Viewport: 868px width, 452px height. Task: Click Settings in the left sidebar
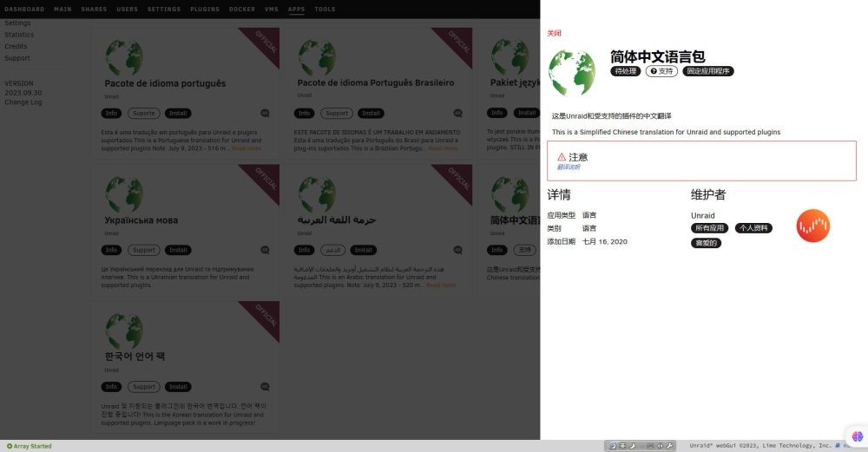pos(17,23)
